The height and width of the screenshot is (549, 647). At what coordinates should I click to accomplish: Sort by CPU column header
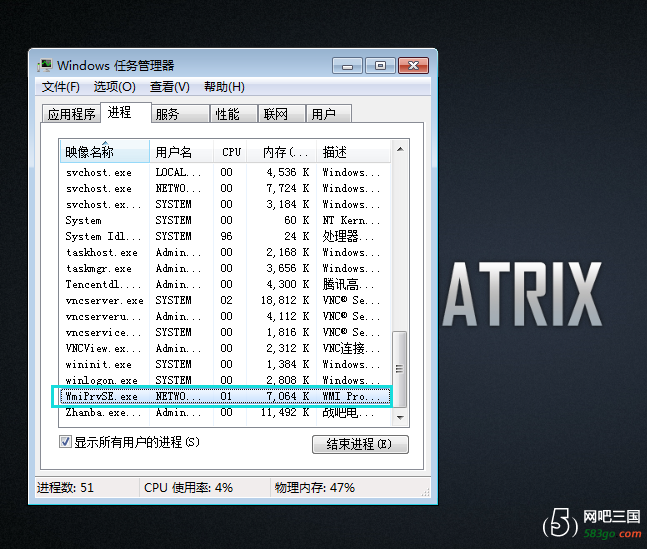coord(230,152)
